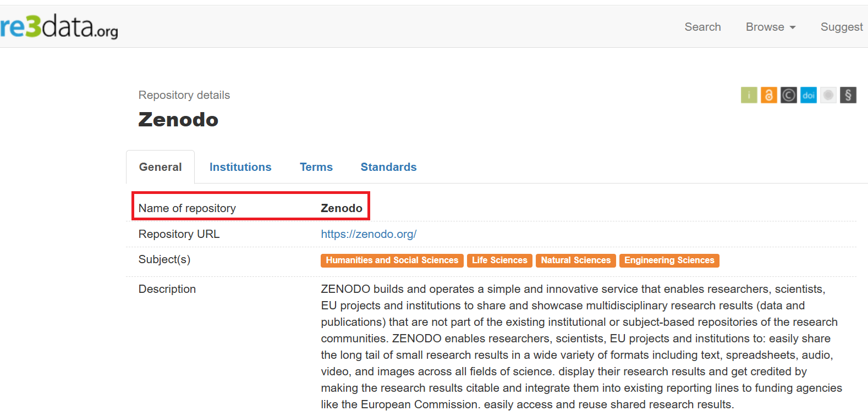Click the blue doi badge icon
The width and height of the screenshot is (868, 411).
[808, 95]
